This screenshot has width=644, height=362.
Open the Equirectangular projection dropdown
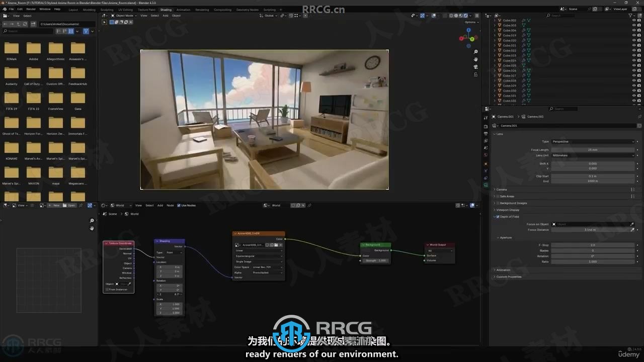[x=259, y=256]
